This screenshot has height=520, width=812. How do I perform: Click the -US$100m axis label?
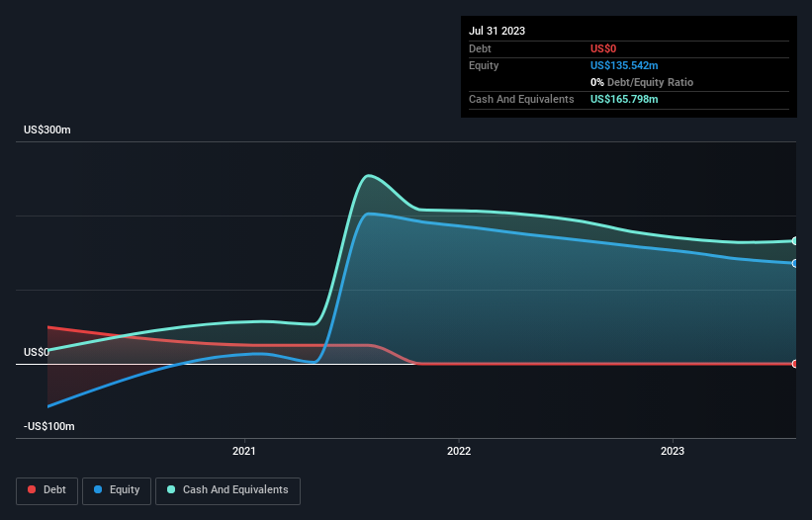tap(49, 426)
